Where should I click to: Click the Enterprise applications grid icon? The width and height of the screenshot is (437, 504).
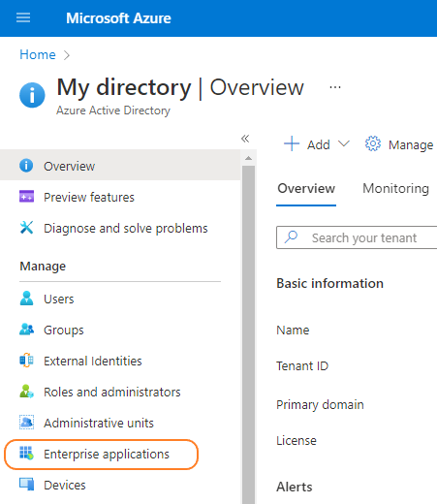(26, 453)
